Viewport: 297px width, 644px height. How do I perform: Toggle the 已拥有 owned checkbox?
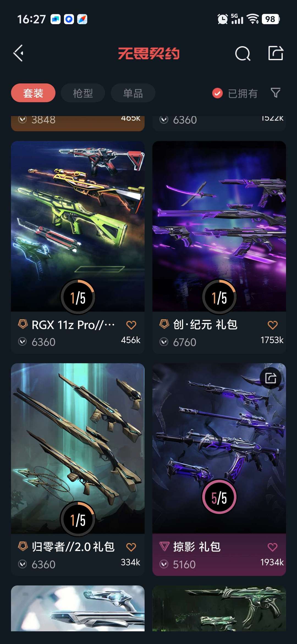[217, 93]
